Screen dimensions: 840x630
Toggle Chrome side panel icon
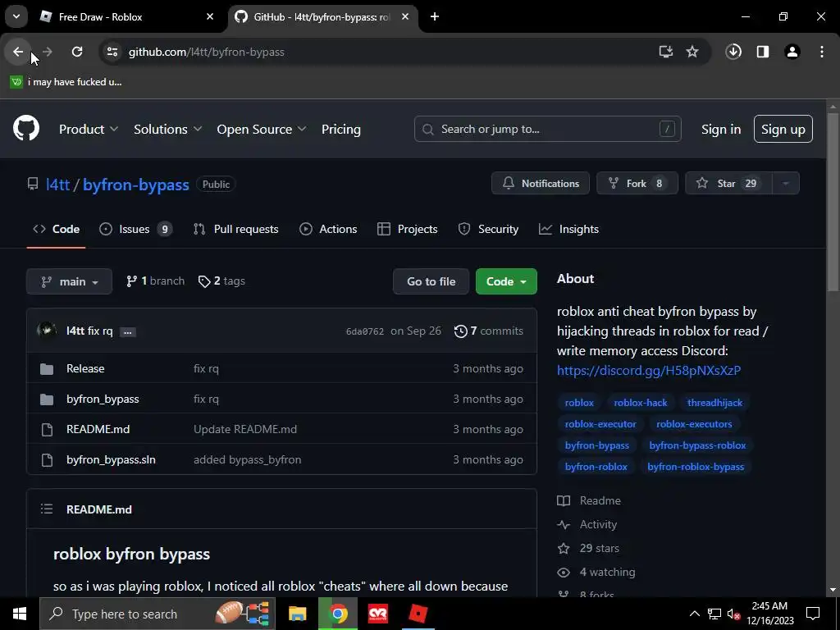tap(763, 52)
